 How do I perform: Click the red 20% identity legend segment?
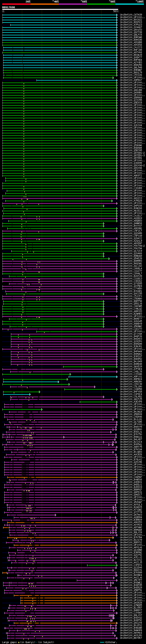pyautogui.click(x=16, y=4)
